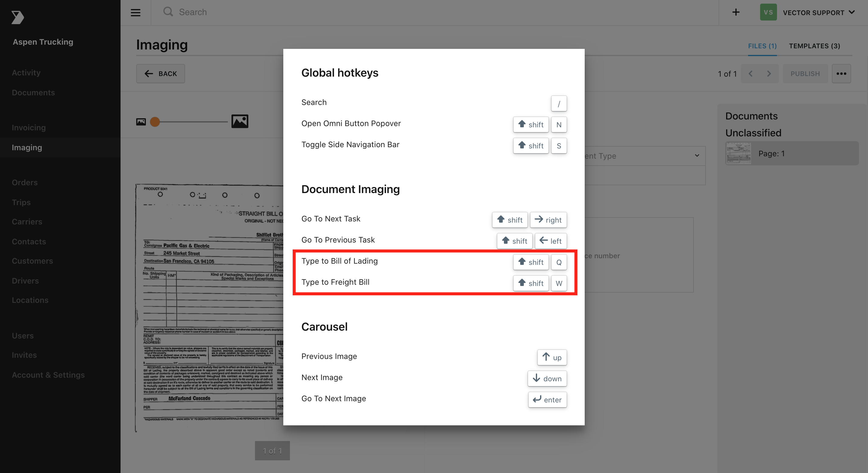868x473 pixels.
Task: Click the VS avatar badge
Action: [x=768, y=12]
